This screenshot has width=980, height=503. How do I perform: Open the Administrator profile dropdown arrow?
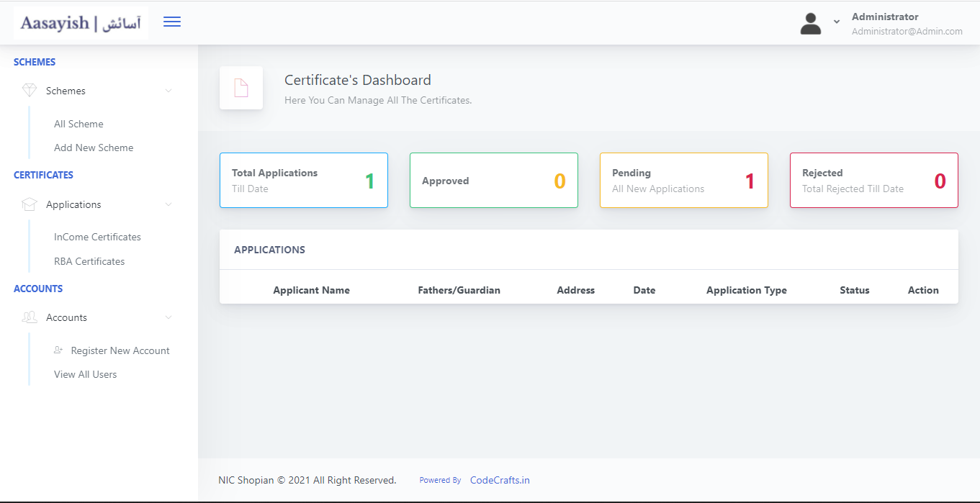click(837, 22)
